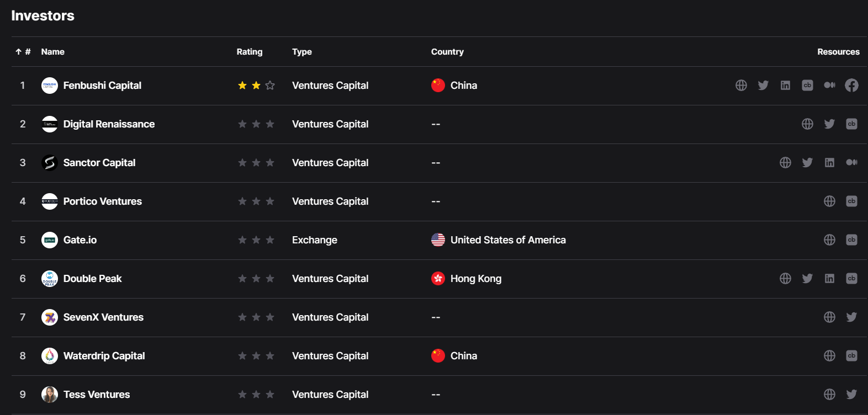Sort investors by the # column arrow
The width and height of the screenshot is (868, 415).
(x=19, y=52)
